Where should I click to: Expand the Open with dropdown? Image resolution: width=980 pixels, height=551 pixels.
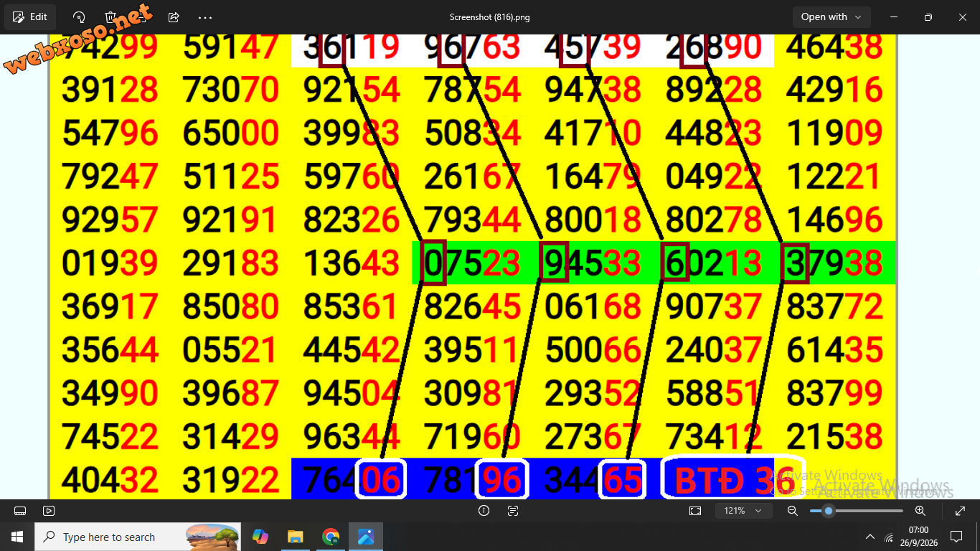[831, 17]
